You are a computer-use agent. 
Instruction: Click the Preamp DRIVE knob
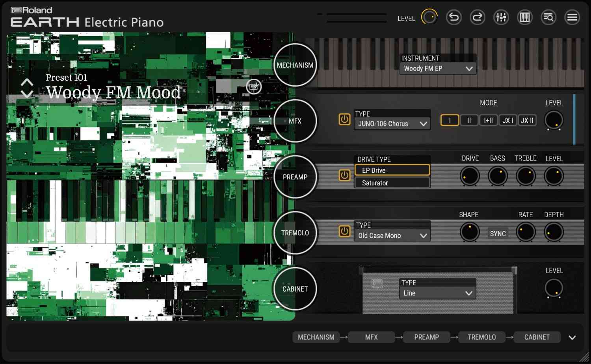click(470, 176)
